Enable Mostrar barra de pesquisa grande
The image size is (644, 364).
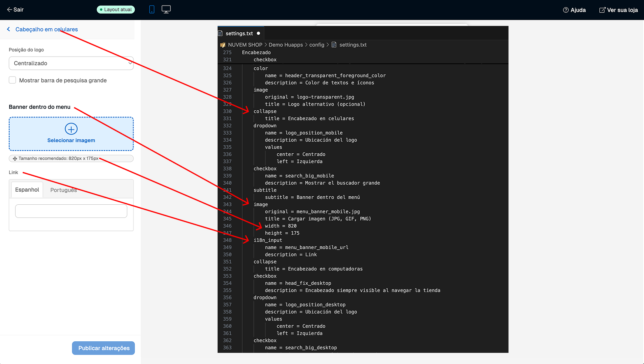12,80
